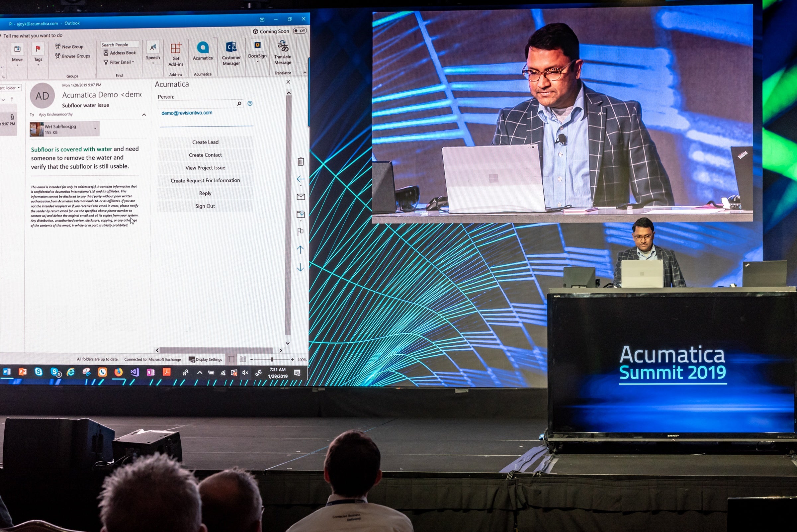Screen dimensions: 797x532
Task: Click the Groups dialog launcher corner icon
Action: tap(3, 77)
